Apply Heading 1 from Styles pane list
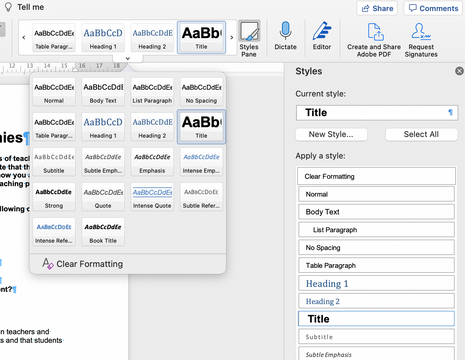This screenshot has width=465, height=360. (x=376, y=283)
